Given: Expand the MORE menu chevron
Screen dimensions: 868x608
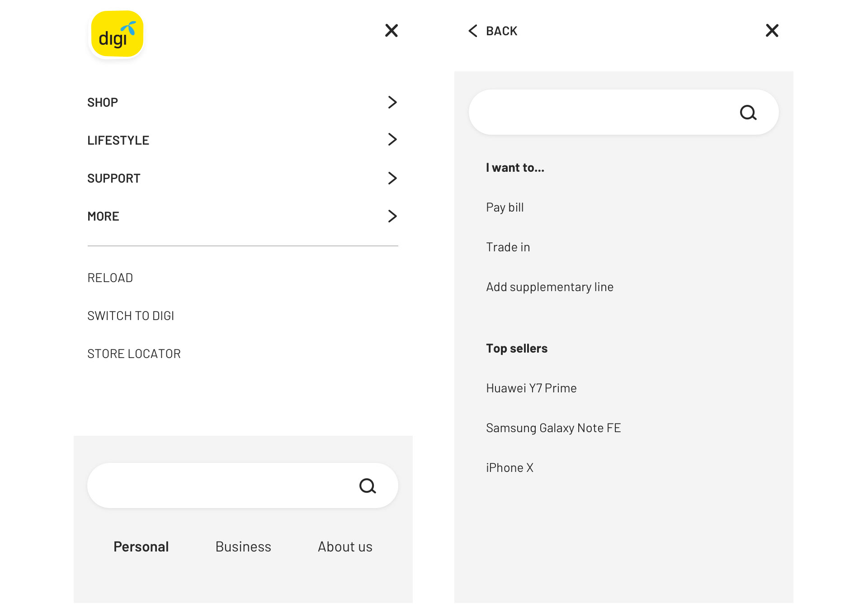Looking at the screenshot, I should (x=392, y=216).
